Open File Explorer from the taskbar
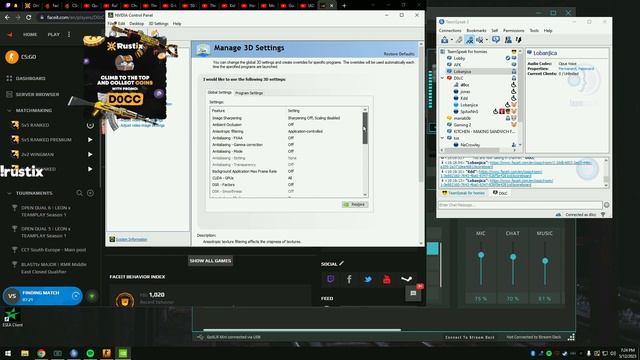The width and height of the screenshot is (640, 360). 25,353
